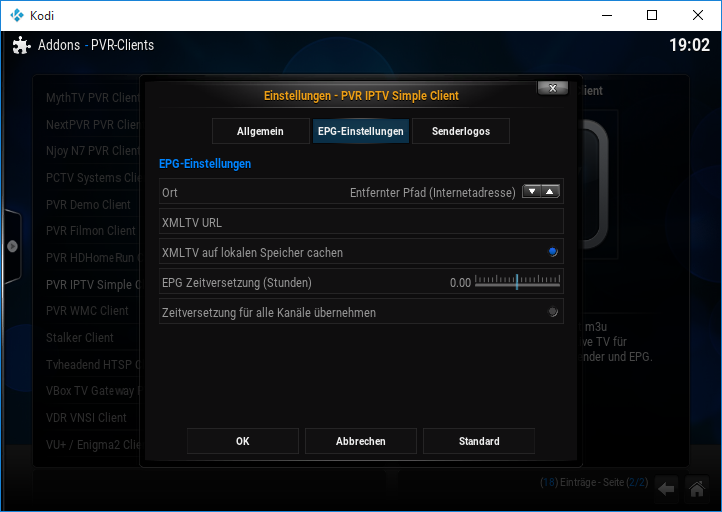Select VU+ / Enigma2 Client entry

[x=93, y=445]
